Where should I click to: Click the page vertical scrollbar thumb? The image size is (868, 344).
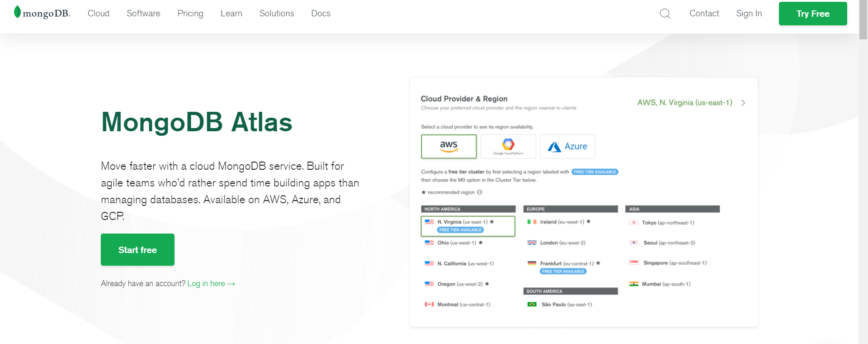[x=863, y=20]
